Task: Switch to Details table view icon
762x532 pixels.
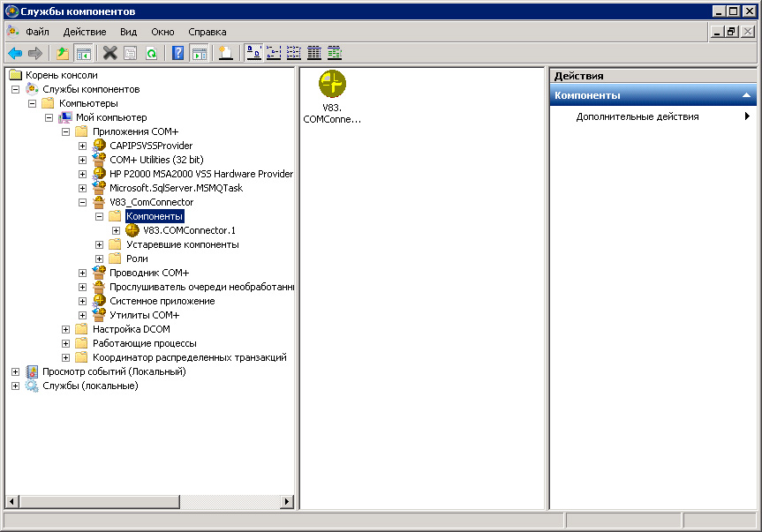Action: (x=314, y=53)
